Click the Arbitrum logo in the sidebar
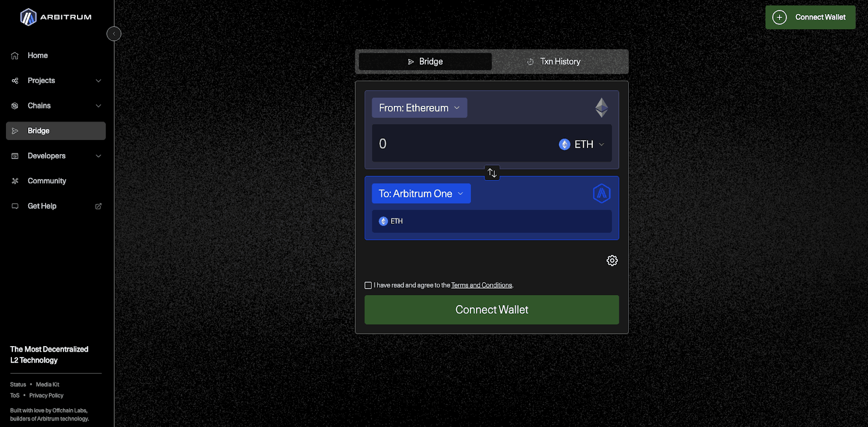Image resolution: width=868 pixels, height=427 pixels. (x=56, y=17)
